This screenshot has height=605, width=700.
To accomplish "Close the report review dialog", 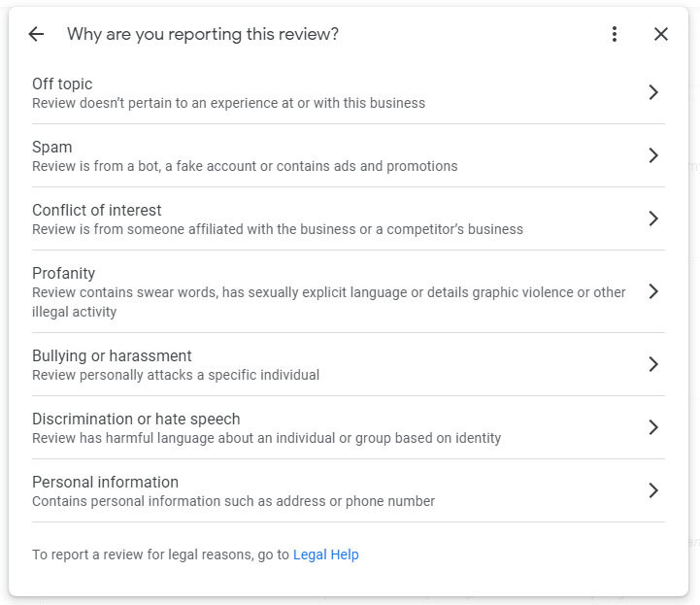I will pos(661,34).
